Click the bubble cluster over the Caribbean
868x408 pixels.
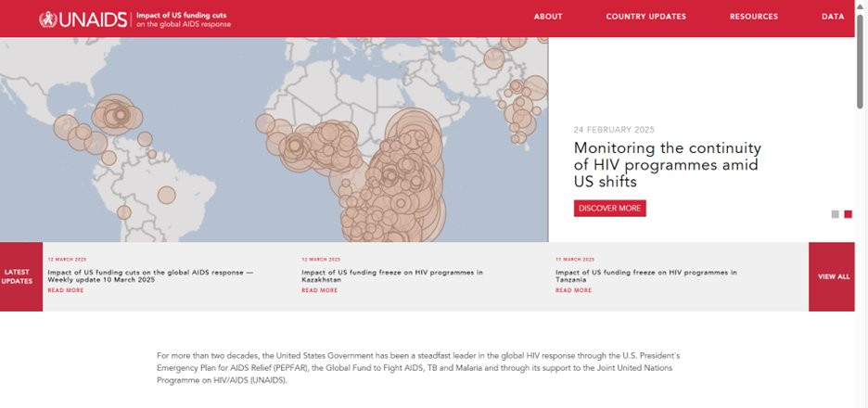[x=118, y=115]
